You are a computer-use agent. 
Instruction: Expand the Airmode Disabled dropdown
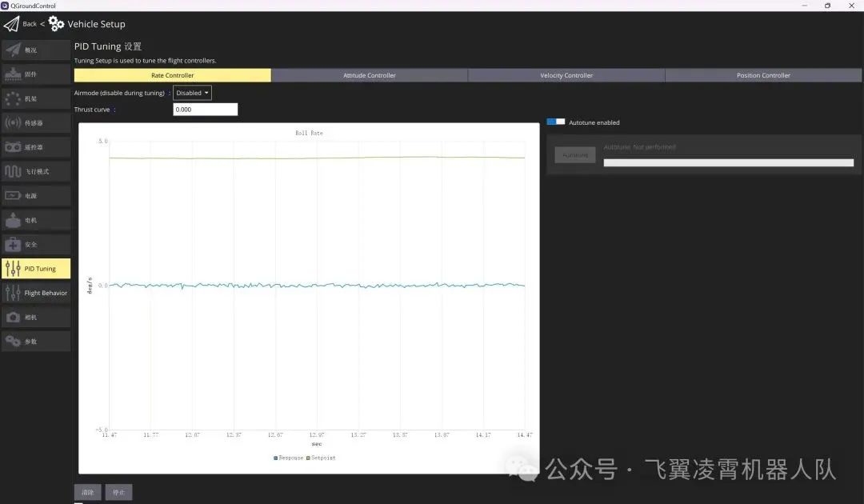pos(192,93)
